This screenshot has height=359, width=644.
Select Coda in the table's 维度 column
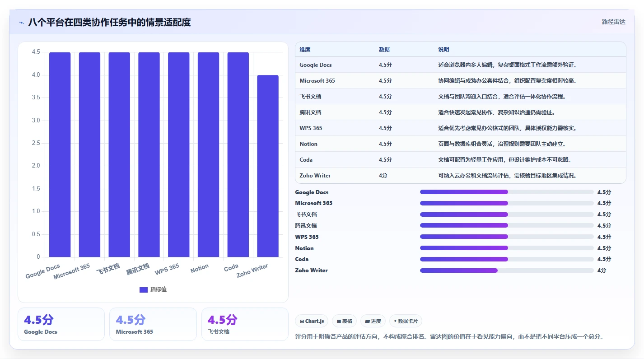pyautogui.click(x=306, y=160)
